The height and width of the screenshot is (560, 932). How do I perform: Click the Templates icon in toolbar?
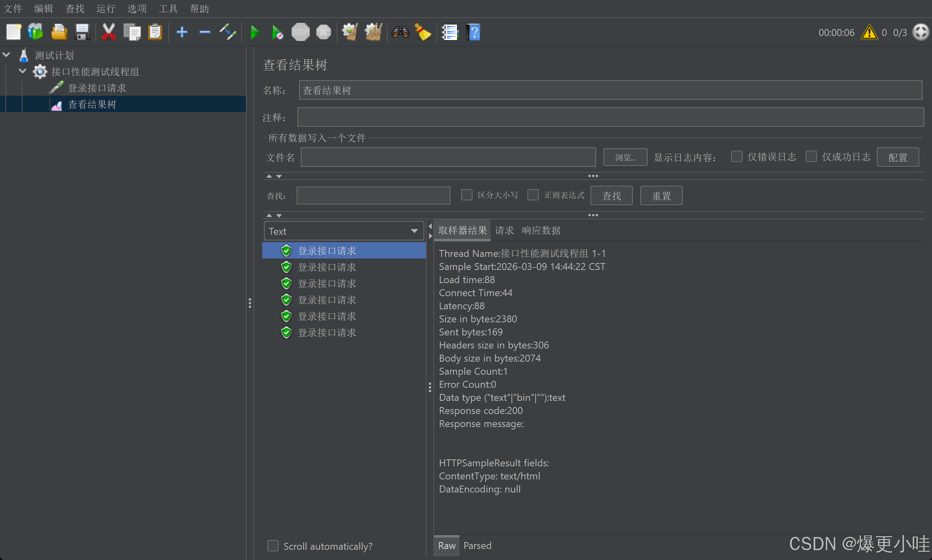tap(36, 32)
